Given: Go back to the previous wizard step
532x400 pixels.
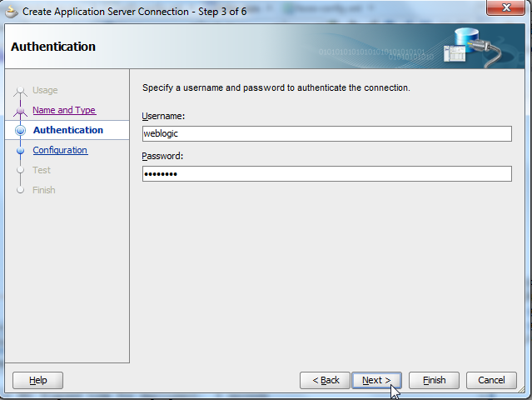Looking at the screenshot, I should coord(326,380).
